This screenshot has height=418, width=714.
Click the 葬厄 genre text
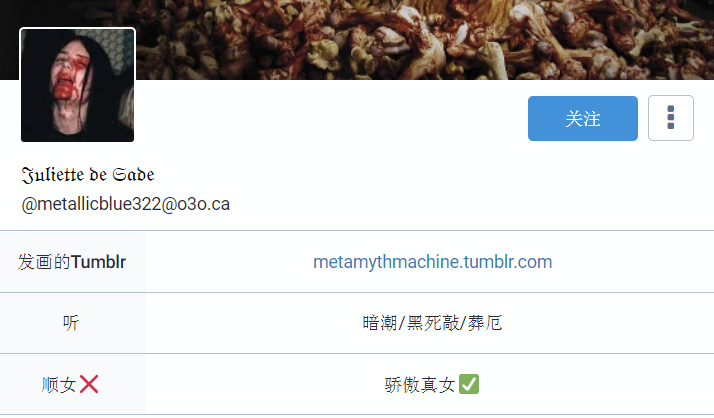(485, 323)
